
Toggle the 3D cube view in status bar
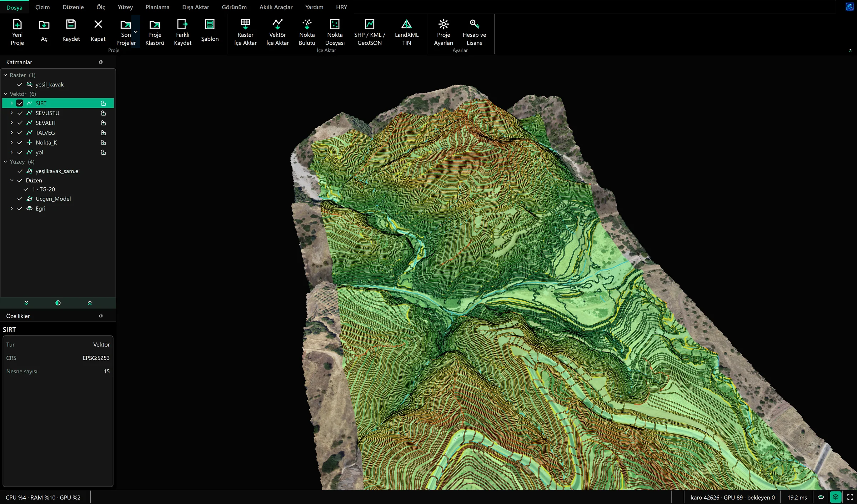(836, 497)
